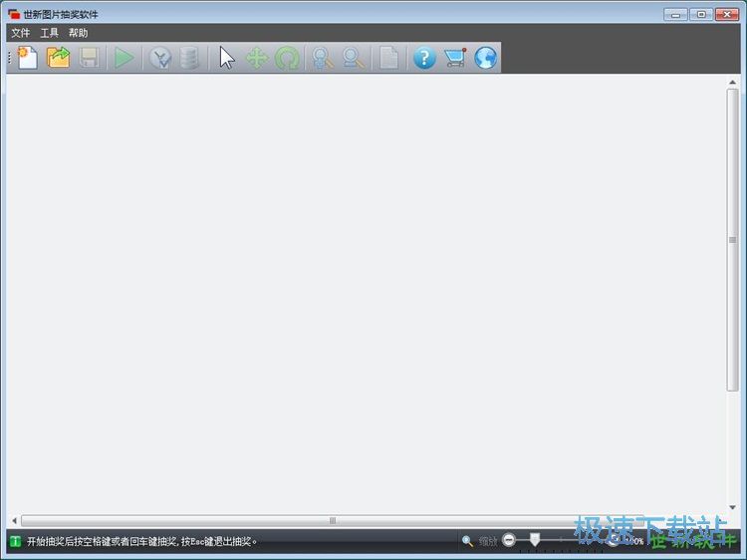Screen dimensions: 747x560
Task: Start the lottery with green play button
Action: click(x=124, y=58)
